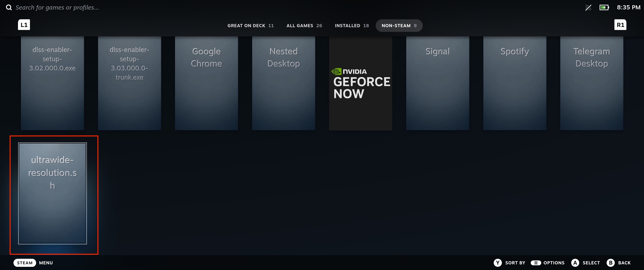Screen dimensions: 644x270
Task: Click the battery charging status icon
Action: (604, 7)
